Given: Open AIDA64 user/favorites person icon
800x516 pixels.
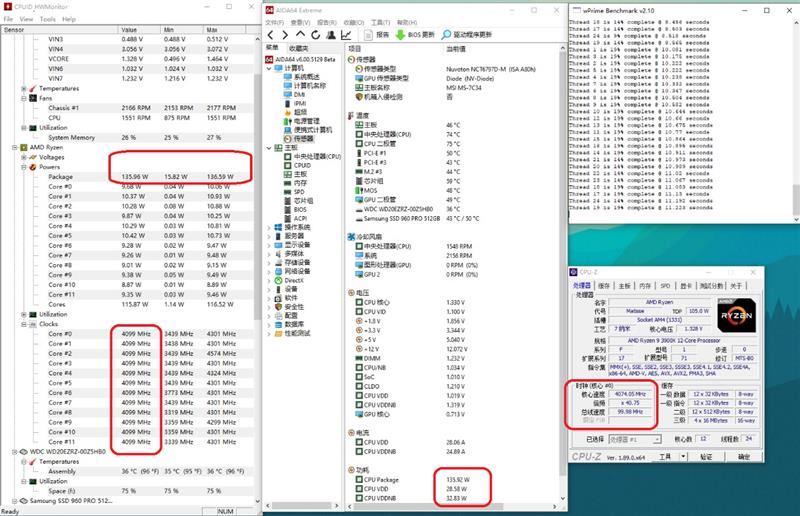Looking at the screenshot, I should pyautogui.click(x=331, y=35).
